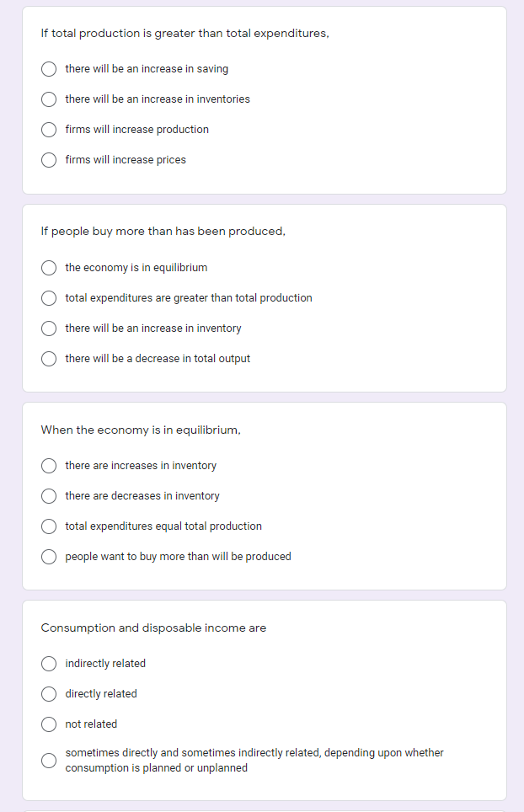Pick the 'indirectly related' radio button

[x=49, y=664]
